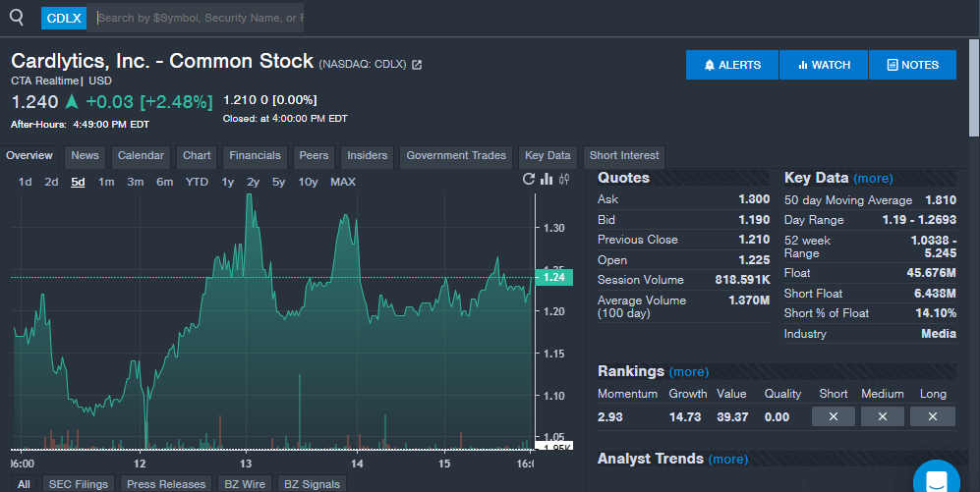Screen dimensions: 980x492
Task: Toggle the Long ranking X box
Action: click(933, 416)
